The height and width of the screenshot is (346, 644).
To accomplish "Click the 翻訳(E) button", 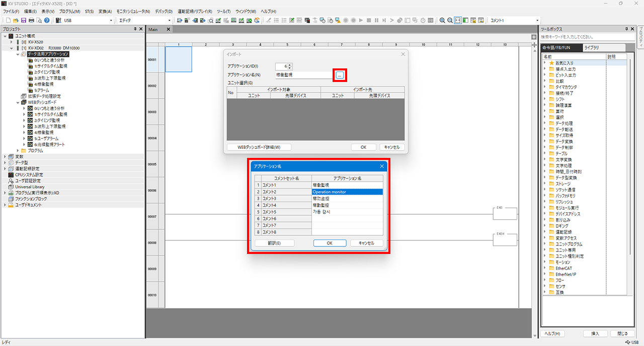I will coord(274,243).
